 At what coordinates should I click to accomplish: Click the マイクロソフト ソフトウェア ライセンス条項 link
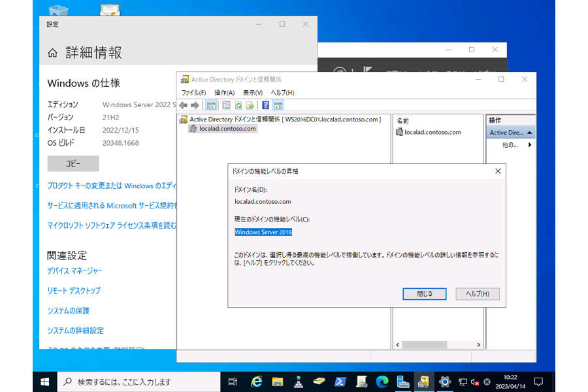pos(111,225)
